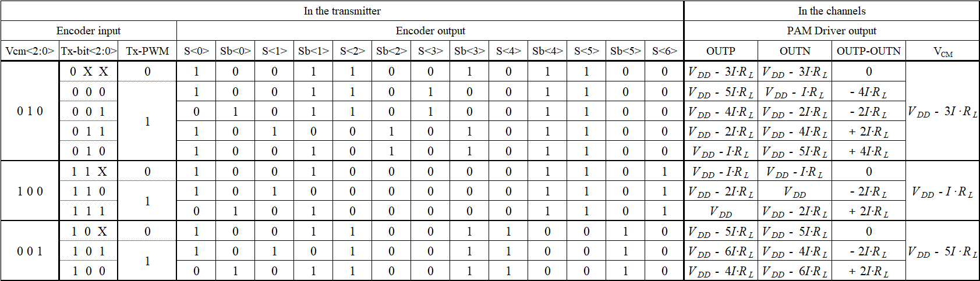Select the 'Encoder input' header
This screenshot has width=980, height=281.
89,31
